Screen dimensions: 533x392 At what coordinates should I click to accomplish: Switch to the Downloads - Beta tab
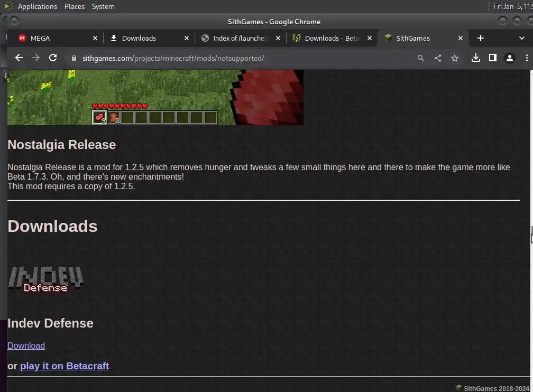[x=329, y=39]
